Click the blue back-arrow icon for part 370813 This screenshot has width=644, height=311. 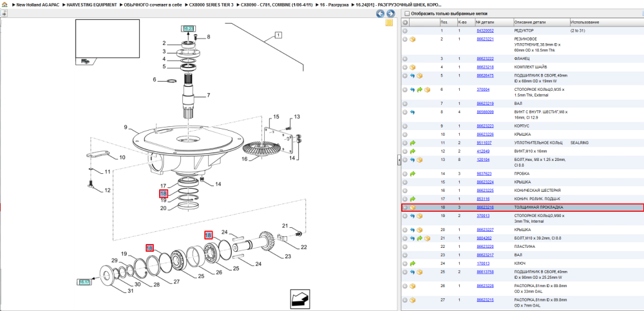412,216
